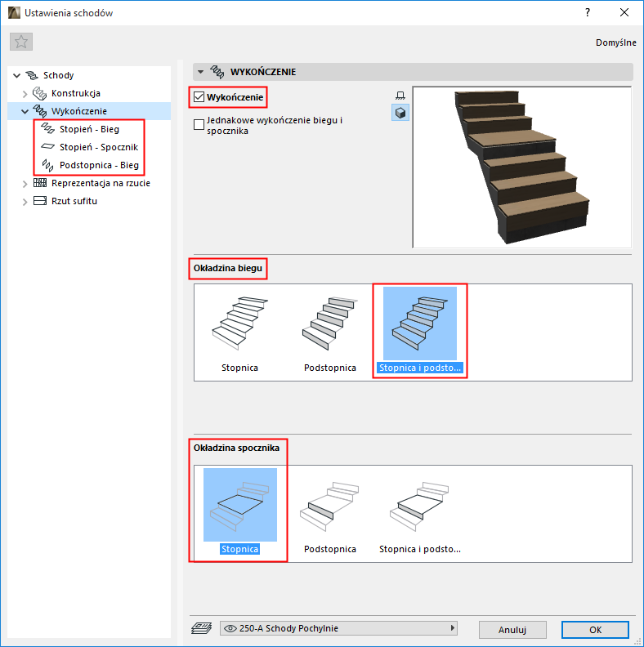Open Podstopnica - Bieg settings
644x647 pixels.
tap(99, 165)
